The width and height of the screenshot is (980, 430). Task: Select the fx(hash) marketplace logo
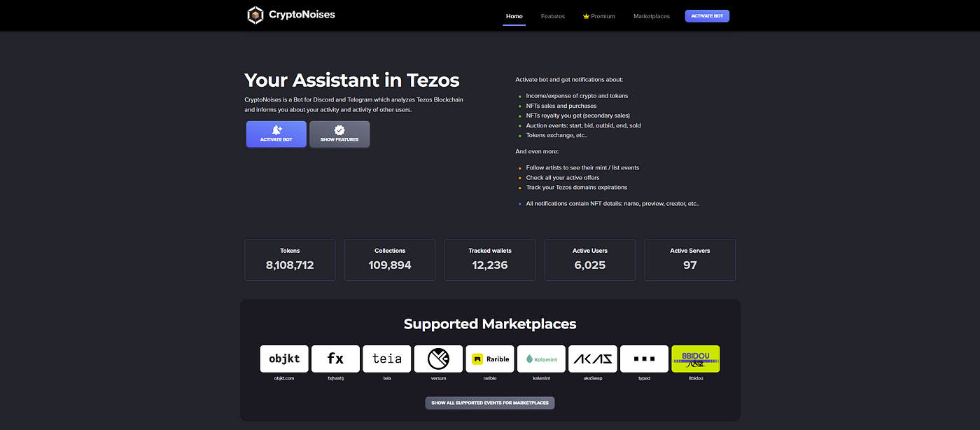point(336,359)
